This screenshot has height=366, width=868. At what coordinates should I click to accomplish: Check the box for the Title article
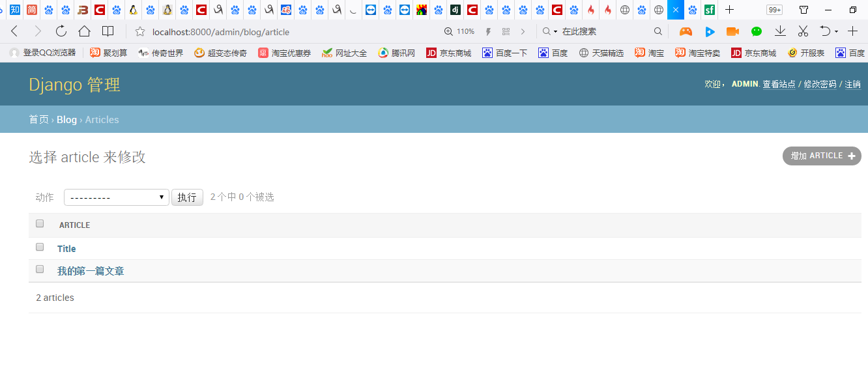(x=40, y=247)
